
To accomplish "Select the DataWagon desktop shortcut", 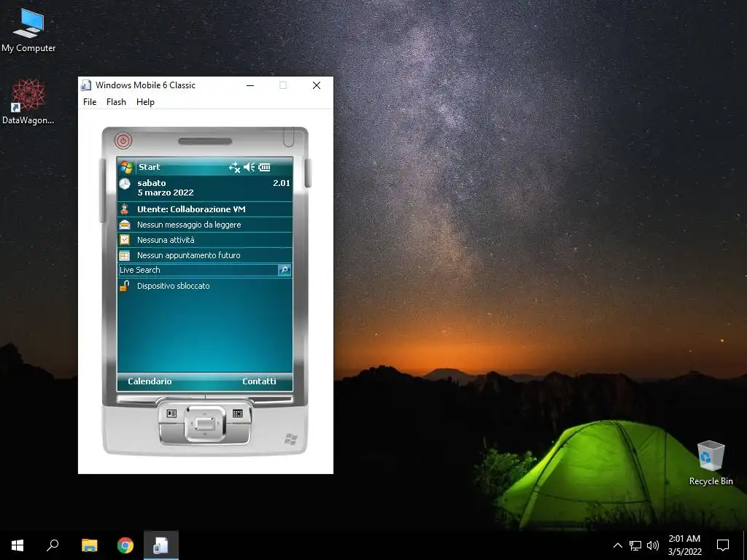I will coord(28,102).
